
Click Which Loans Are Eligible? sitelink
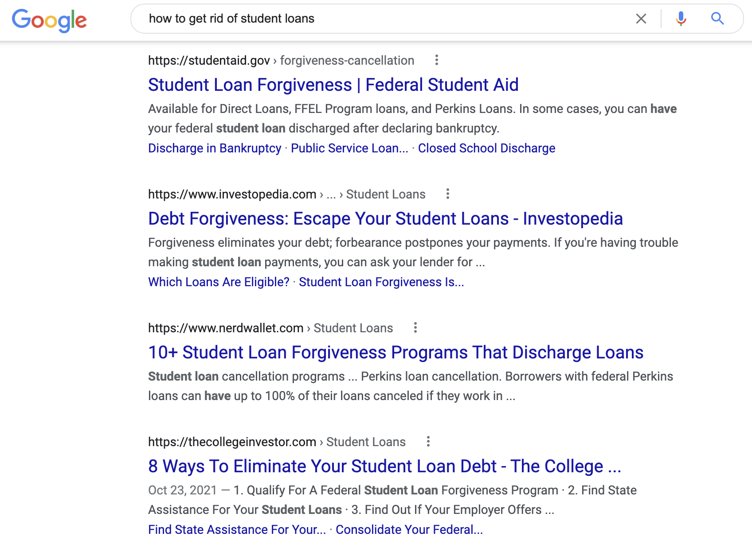click(x=219, y=282)
